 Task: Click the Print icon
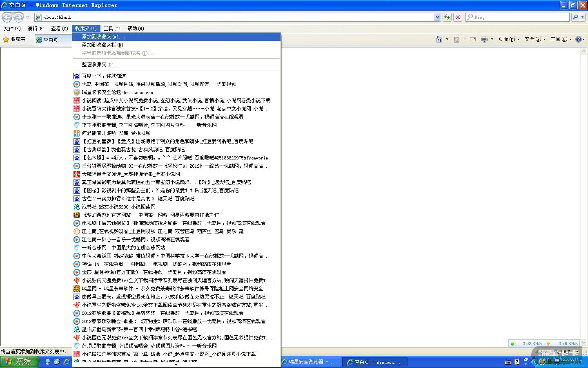[x=484, y=39]
